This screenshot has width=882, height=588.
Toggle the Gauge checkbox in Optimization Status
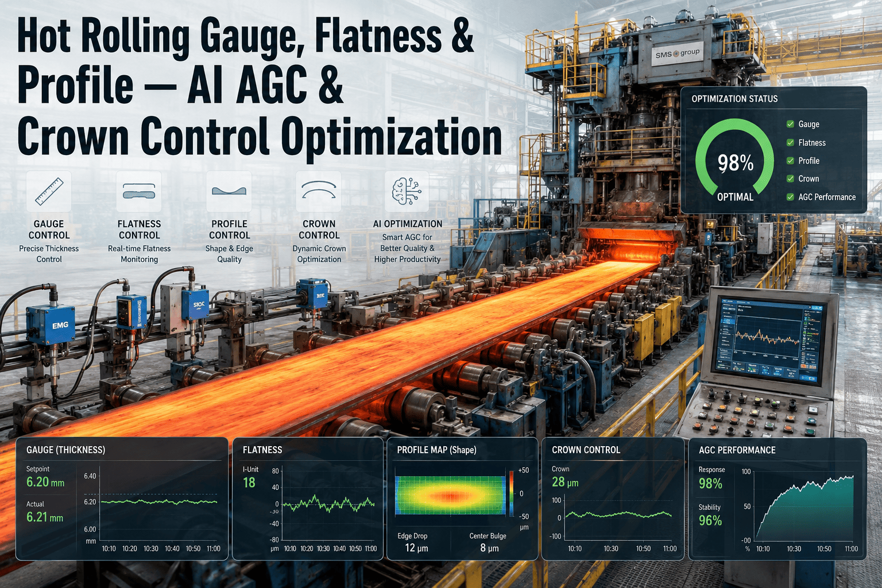pos(790,124)
